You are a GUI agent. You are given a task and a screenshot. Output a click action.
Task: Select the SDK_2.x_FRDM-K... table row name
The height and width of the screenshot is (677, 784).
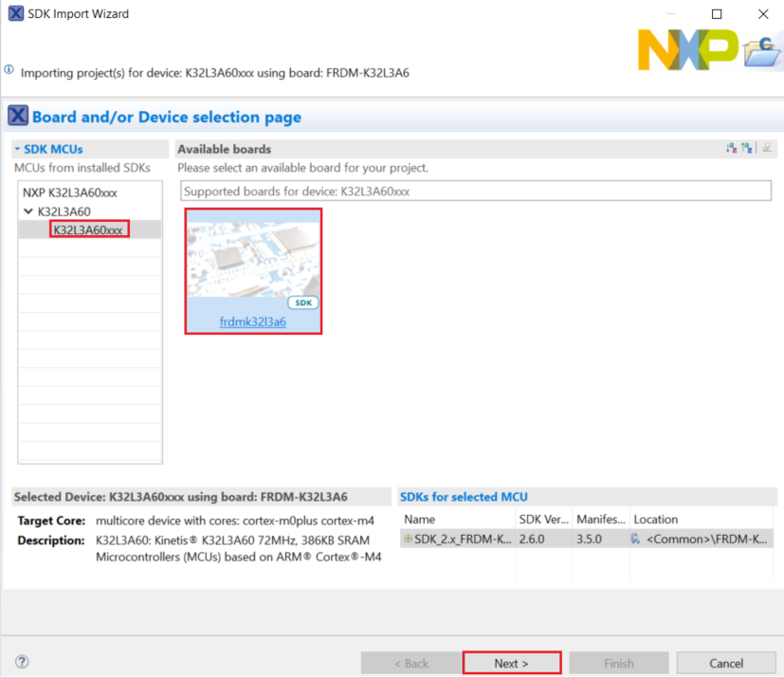point(463,539)
